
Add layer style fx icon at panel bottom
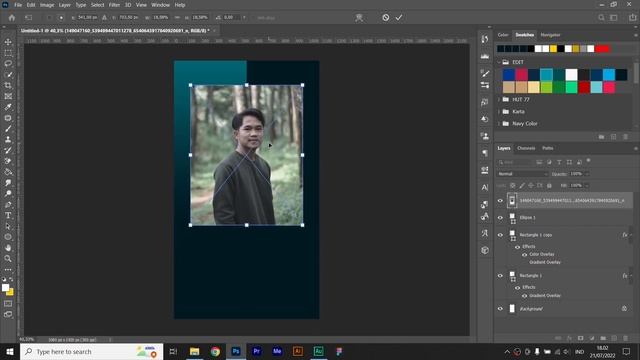569,338
